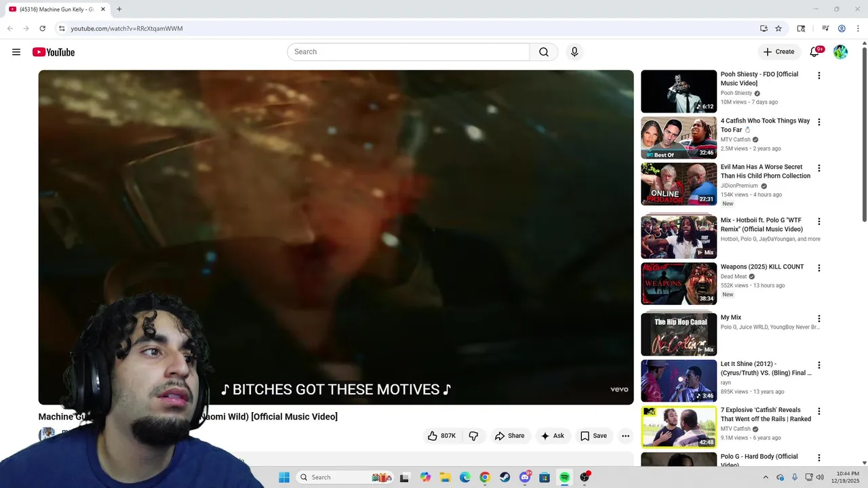Install app icon in address bar
868x488 pixels.
tap(764, 28)
